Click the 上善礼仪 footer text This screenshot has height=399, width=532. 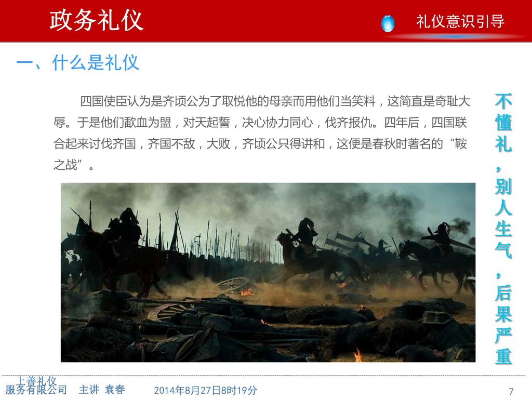click(36, 381)
